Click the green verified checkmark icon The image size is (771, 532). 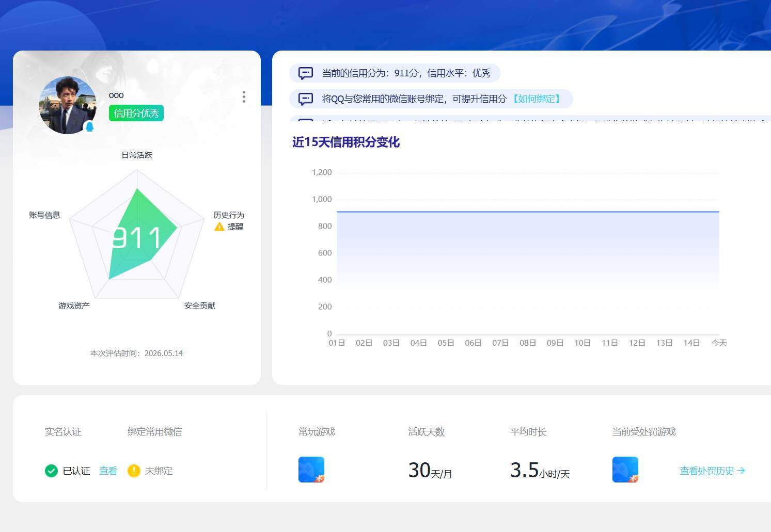(x=51, y=471)
